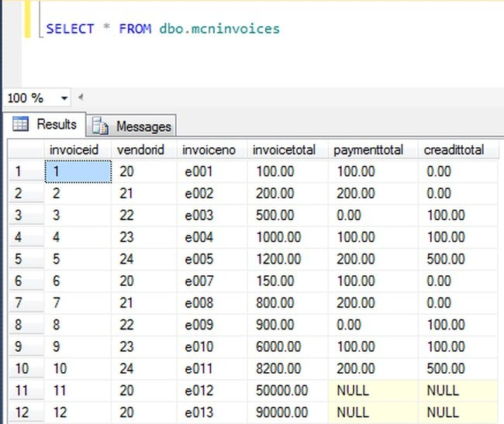
Task: Click the Messages tab page icon
Action: [100, 126]
